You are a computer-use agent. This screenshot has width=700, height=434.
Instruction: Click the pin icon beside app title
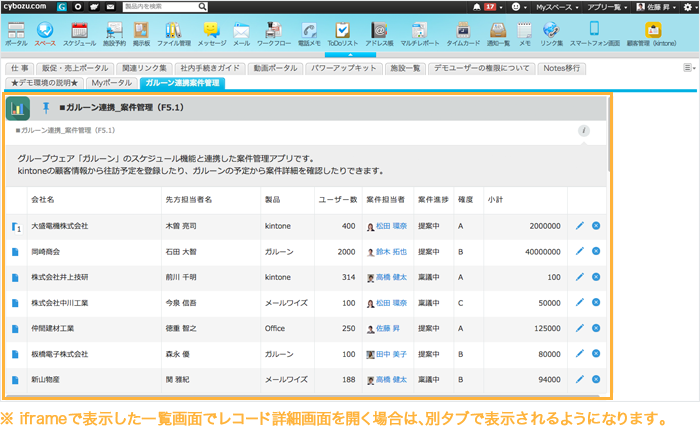pos(45,108)
